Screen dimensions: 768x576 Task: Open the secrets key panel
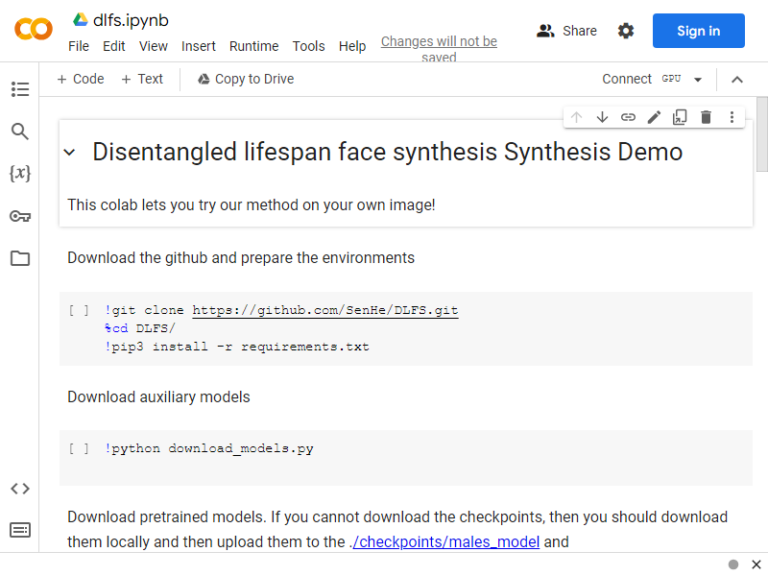click(x=20, y=216)
